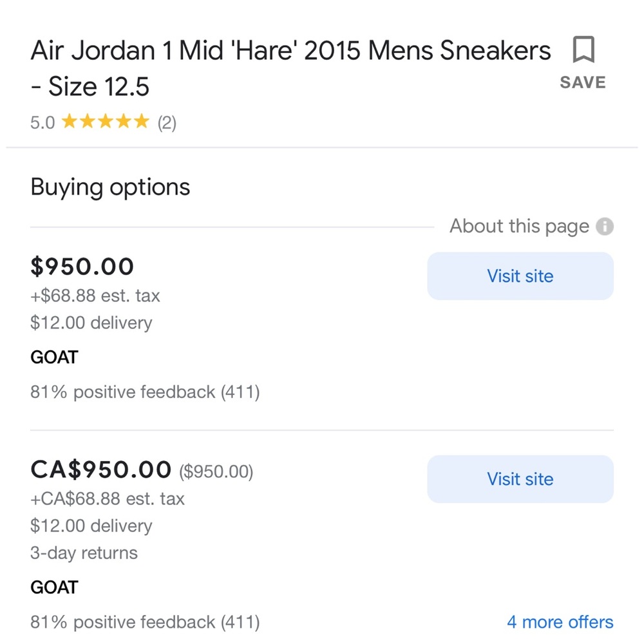Screen dimensions: 644x644
Task: Click the Buying options heading
Action: click(109, 187)
